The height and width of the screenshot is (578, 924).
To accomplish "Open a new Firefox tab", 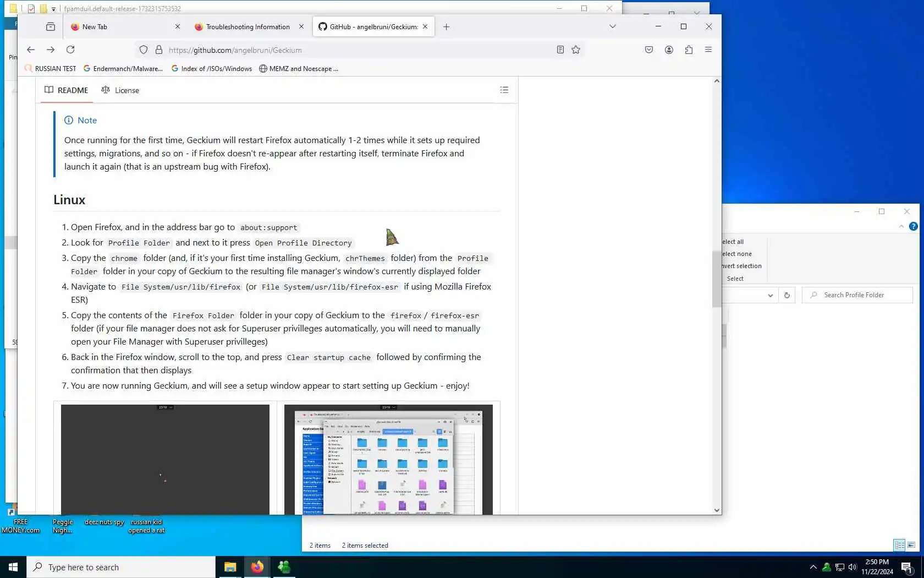I will tap(446, 26).
